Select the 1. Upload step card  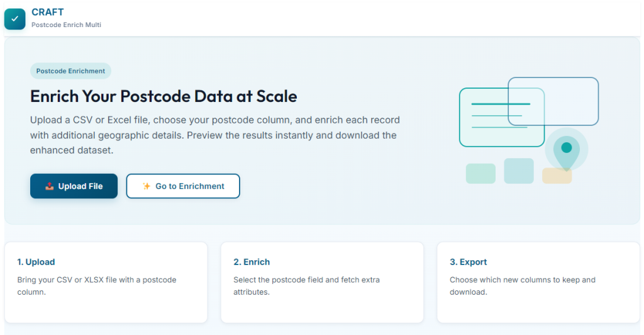(x=106, y=282)
